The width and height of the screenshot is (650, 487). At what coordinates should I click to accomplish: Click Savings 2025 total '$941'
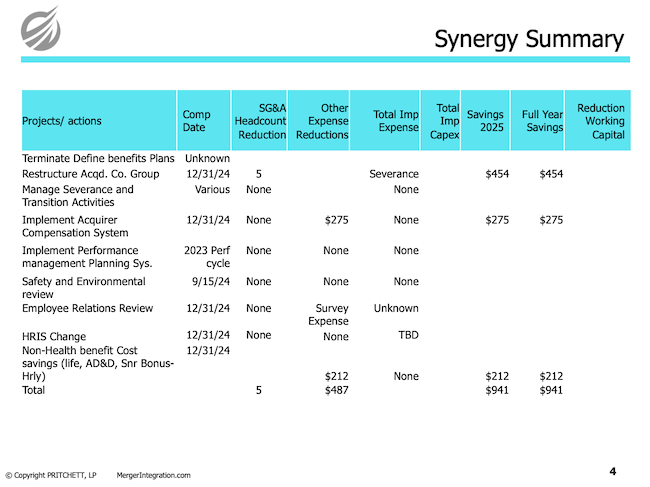click(497, 390)
